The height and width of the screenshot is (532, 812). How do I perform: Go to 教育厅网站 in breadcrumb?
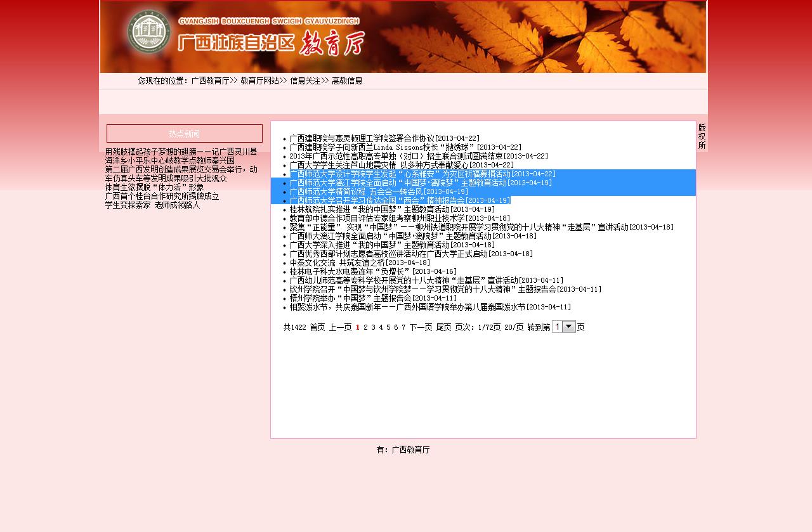(259, 81)
